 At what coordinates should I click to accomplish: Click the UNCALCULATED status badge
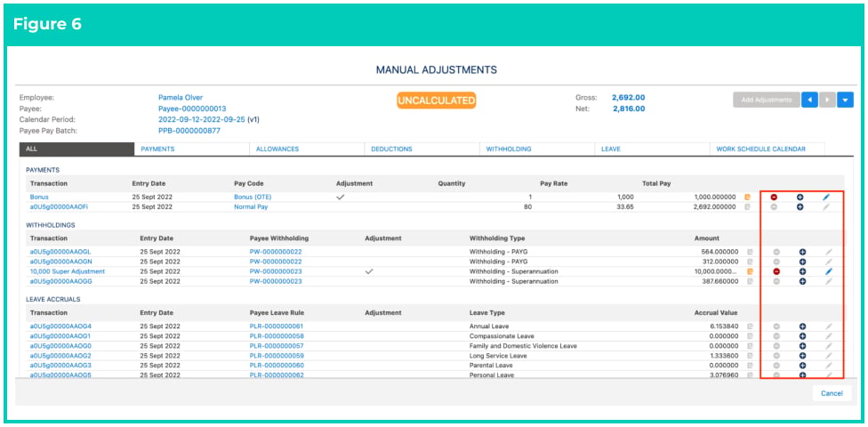tap(436, 101)
